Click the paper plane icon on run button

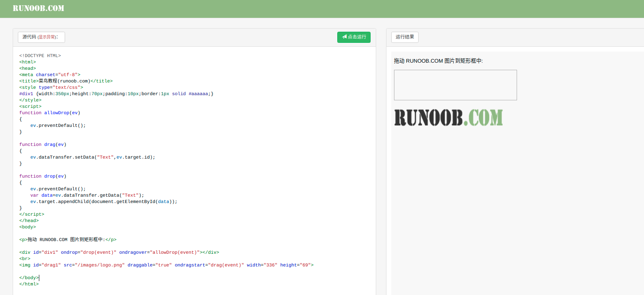tap(344, 37)
